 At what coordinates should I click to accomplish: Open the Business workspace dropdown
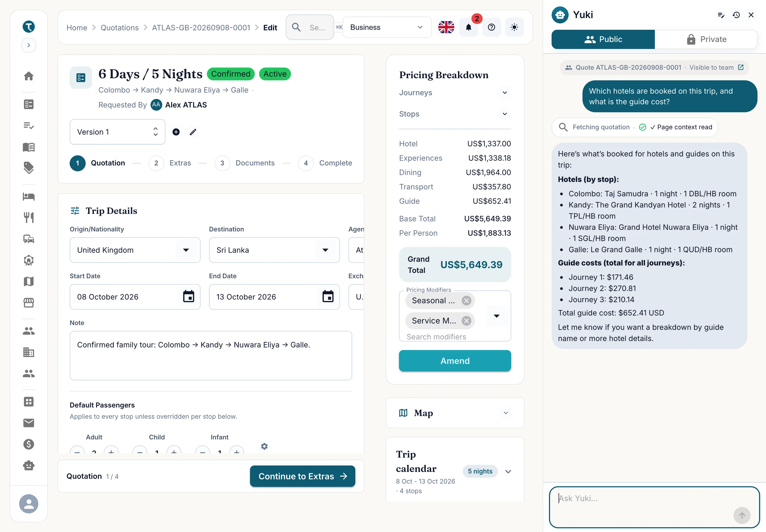[x=387, y=27]
